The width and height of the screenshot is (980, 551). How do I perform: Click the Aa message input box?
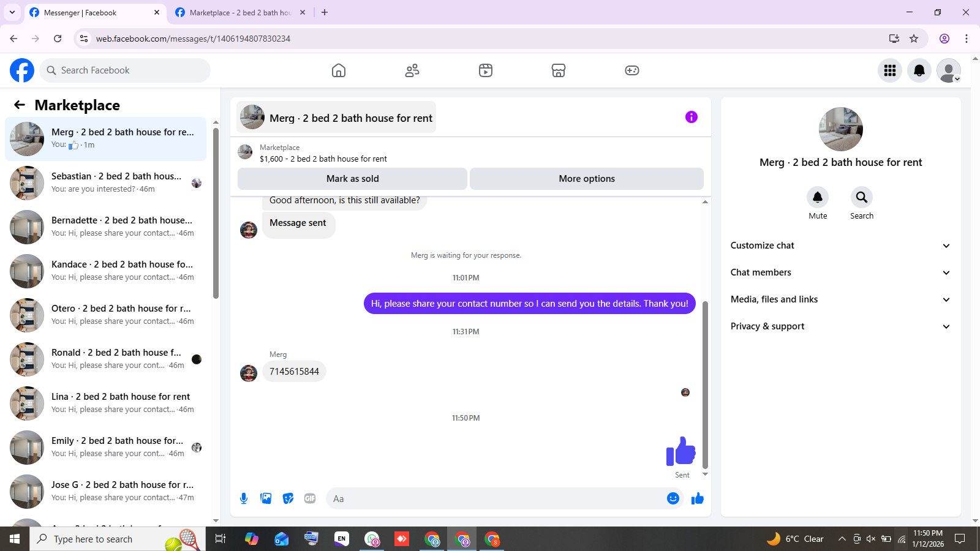click(x=496, y=498)
